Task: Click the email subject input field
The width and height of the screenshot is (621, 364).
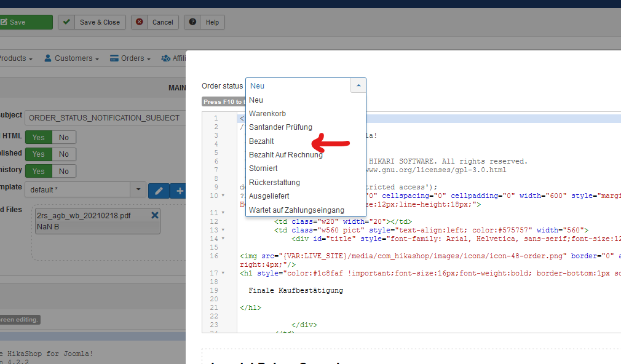Action: [x=105, y=117]
